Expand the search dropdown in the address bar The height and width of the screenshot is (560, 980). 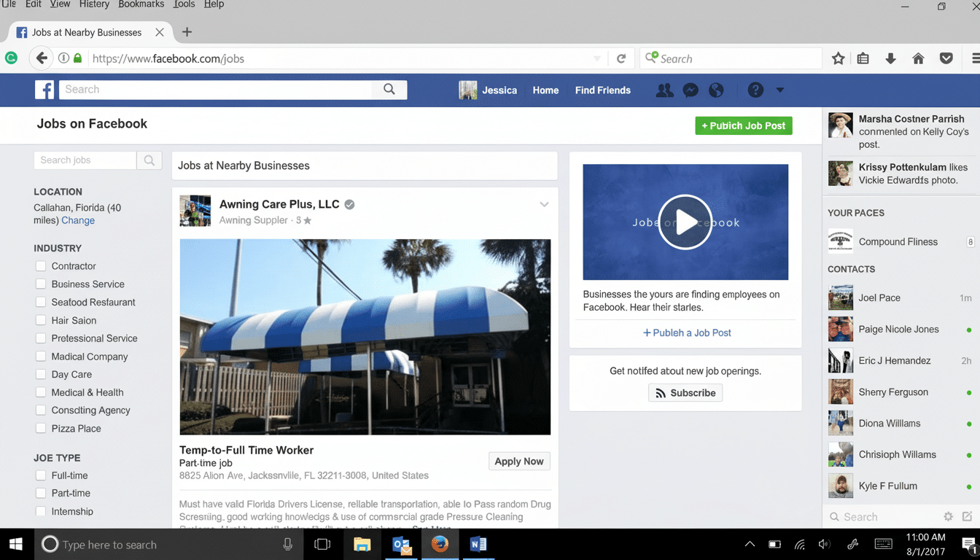598,58
